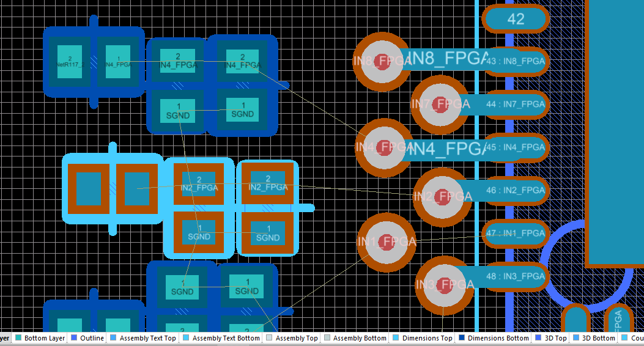Screen dimensions: 644x346
Task: Select the IN7_FPGA via
Action: tap(440, 105)
